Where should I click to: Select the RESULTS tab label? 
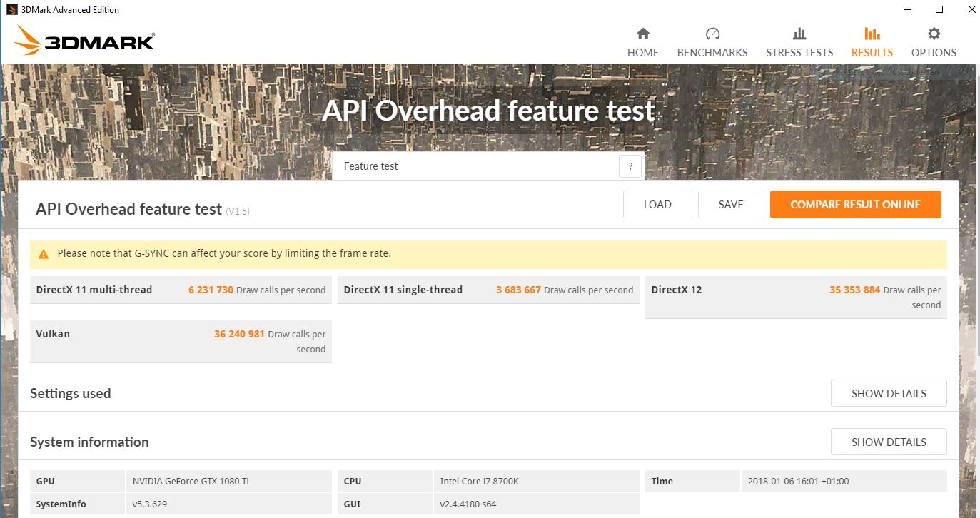[x=872, y=52]
